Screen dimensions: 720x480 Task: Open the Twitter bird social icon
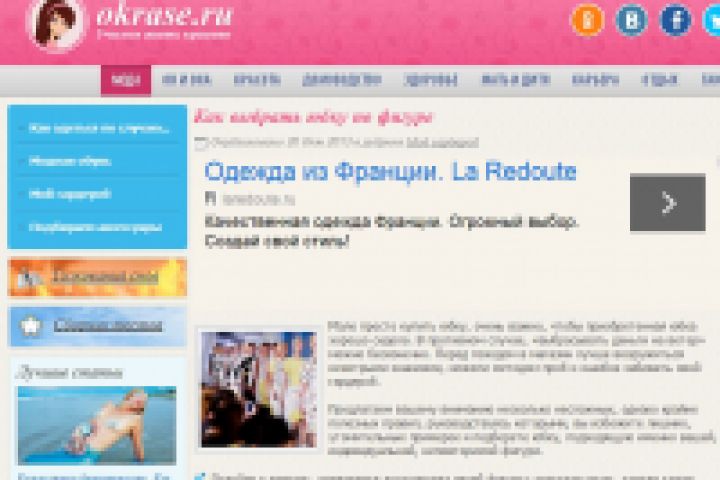point(712,20)
